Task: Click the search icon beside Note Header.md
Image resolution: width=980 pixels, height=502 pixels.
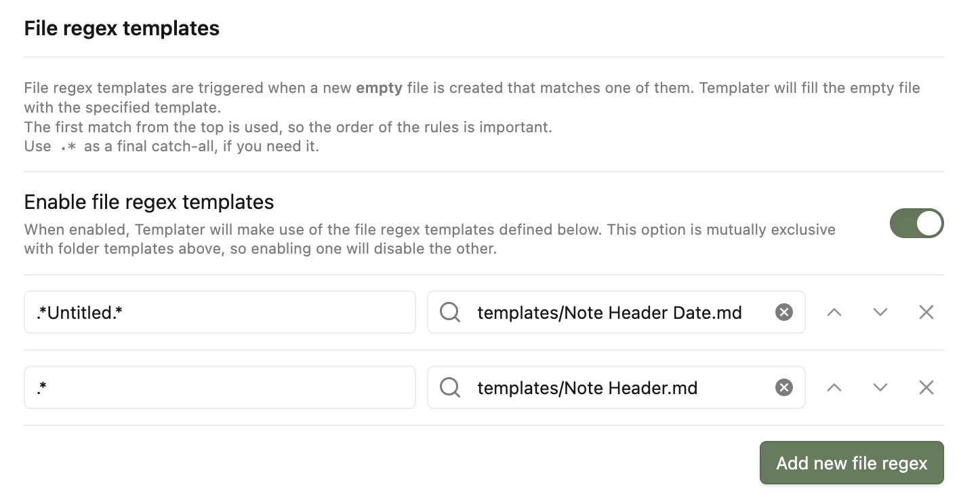Action: coord(450,387)
